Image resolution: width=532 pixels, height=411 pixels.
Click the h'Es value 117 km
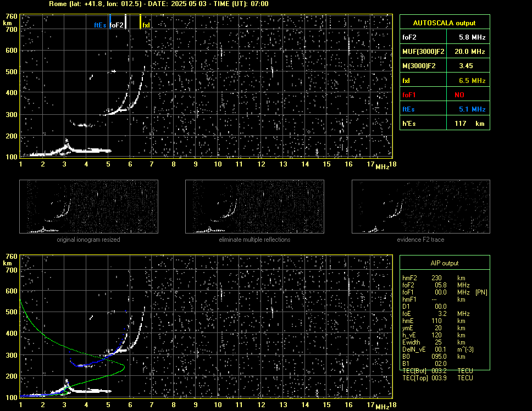(469, 124)
